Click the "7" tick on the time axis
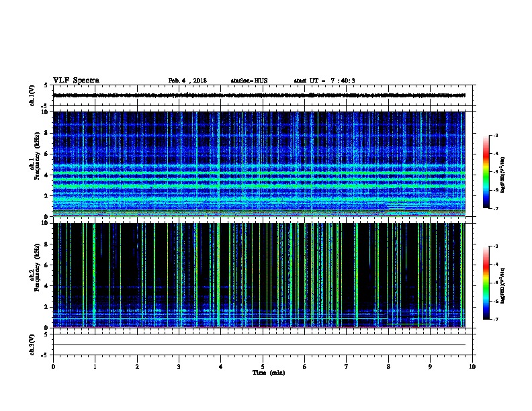The height and width of the screenshot is (411, 532). point(347,367)
